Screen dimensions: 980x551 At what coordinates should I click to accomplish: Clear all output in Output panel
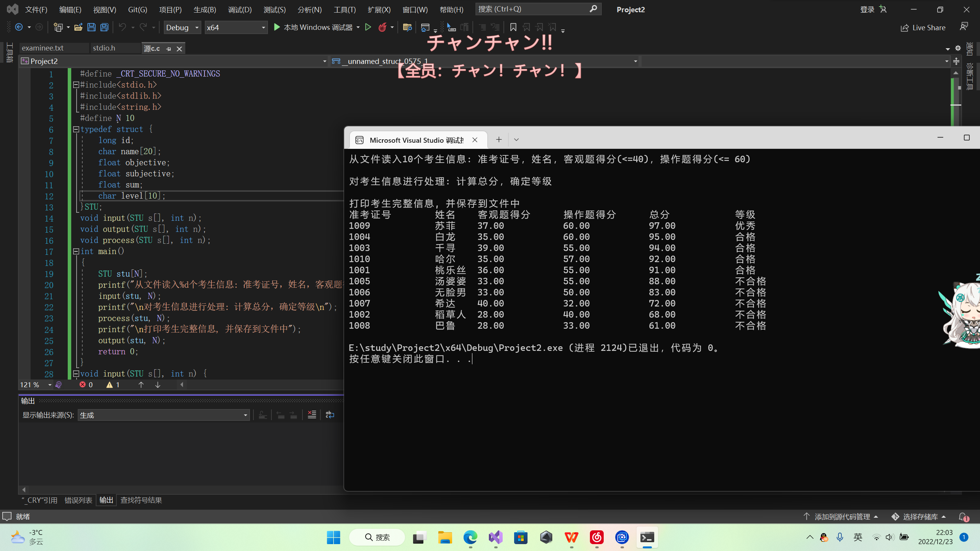(x=312, y=415)
